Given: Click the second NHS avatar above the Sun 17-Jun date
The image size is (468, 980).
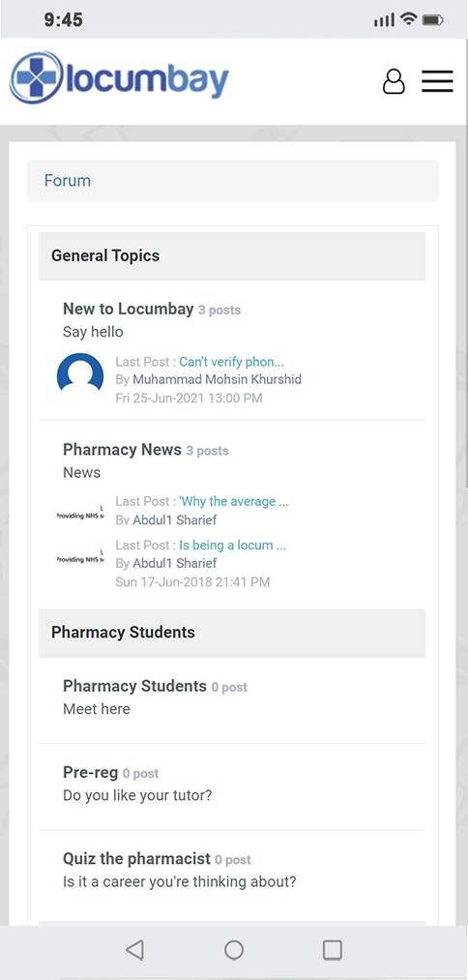Looking at the screenshot, I should pyautogui.click(x=80, y=558).
